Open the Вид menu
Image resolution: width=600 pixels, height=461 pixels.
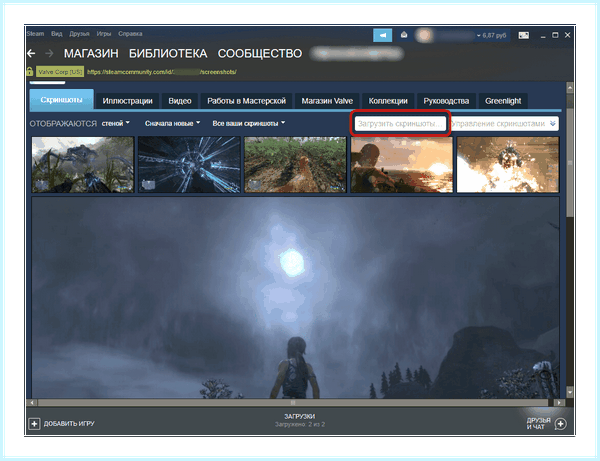[x=57, y=34]
